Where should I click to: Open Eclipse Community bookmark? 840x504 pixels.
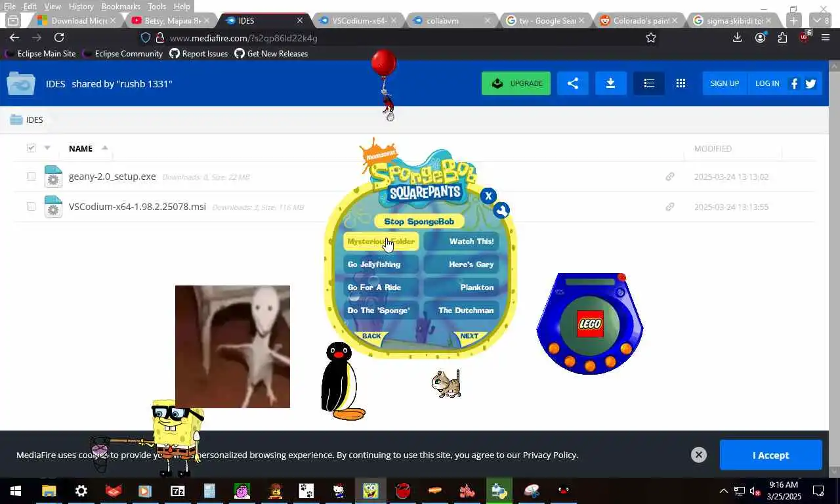(123, 54)
